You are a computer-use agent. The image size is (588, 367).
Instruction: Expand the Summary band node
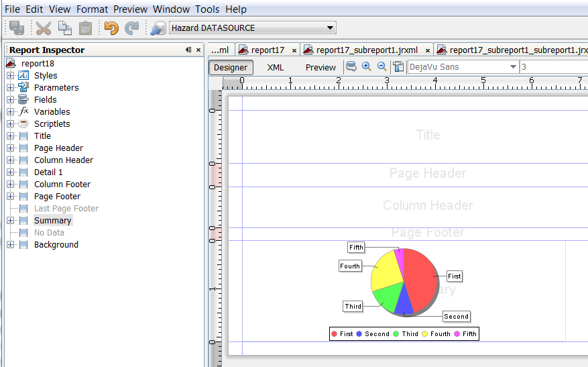tap(11, 221)
